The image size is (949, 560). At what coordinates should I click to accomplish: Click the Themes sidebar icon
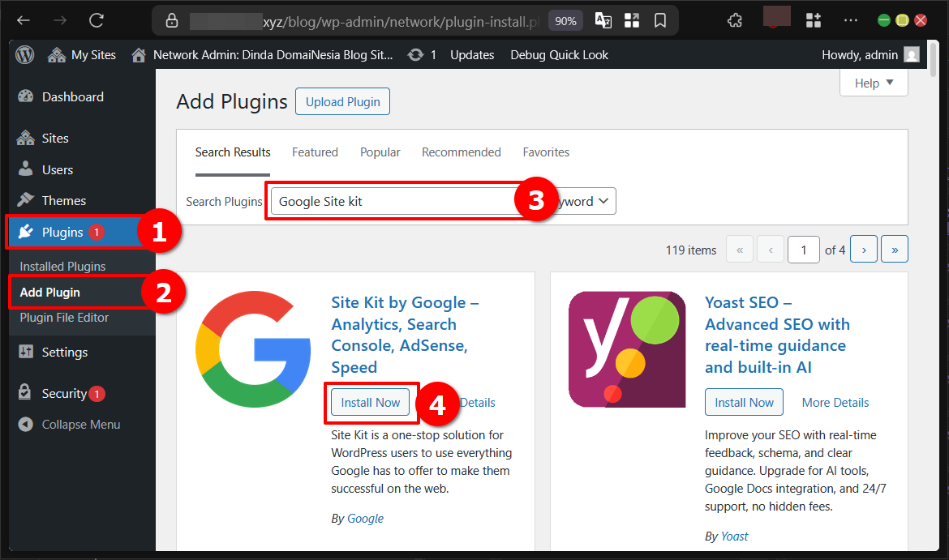(x=25, y=200)
